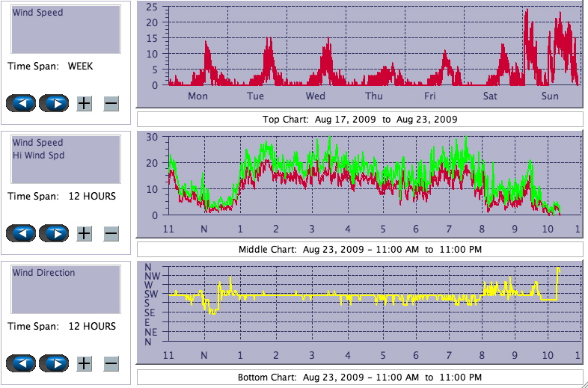
Task: Advance the middle chart forward in time
Action: click(54, 233)
